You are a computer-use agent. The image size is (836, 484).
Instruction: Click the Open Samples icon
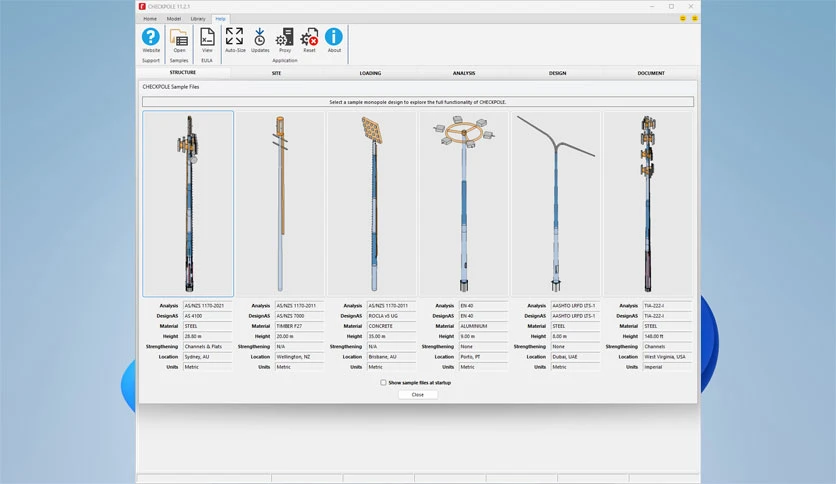click(179, 41)
